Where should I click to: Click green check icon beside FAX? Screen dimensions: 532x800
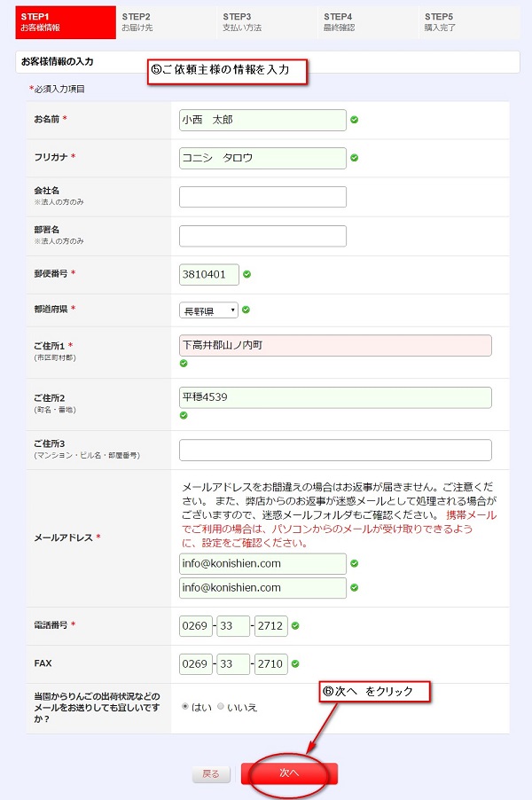295,663
